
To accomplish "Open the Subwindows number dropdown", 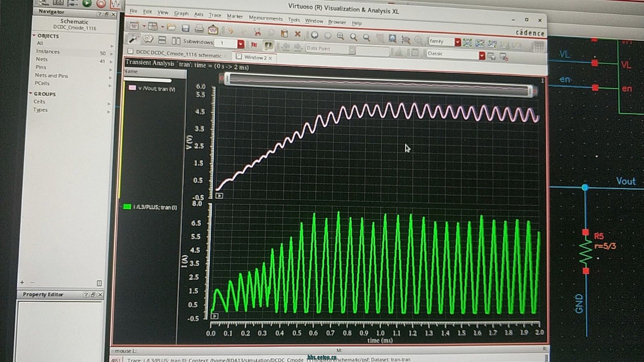I will [241, 43].
